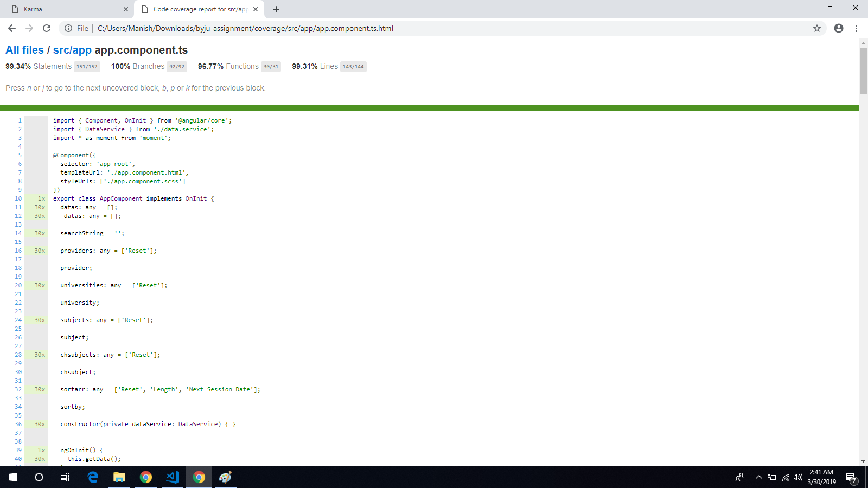Open the src/app breadcrumb link
868x488 pixels.
(72, 50)
